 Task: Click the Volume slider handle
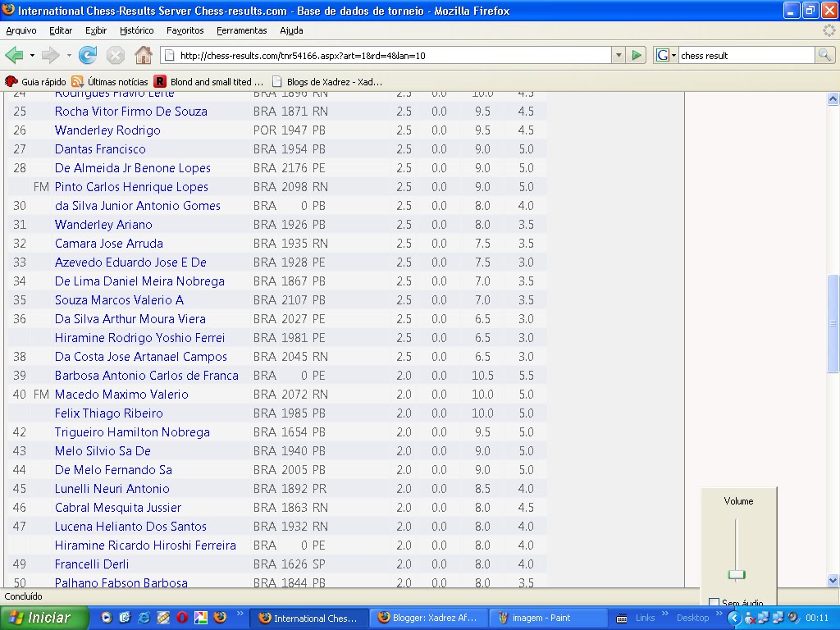point(737,575)
